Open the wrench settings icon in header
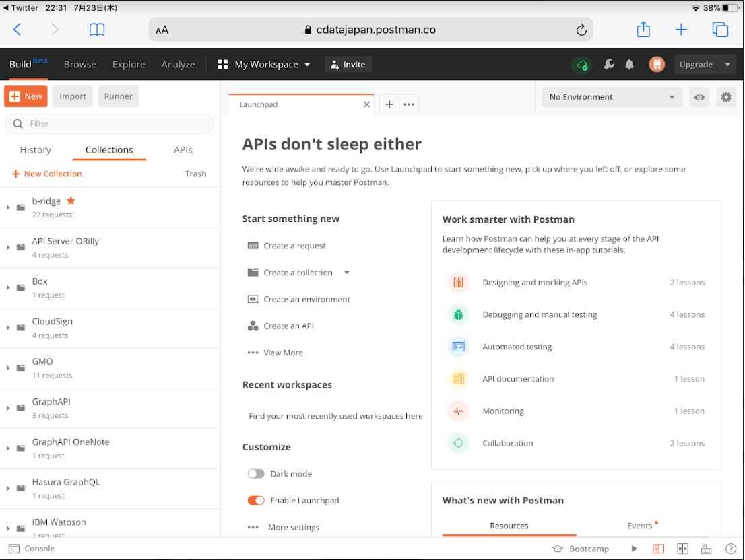Image resolution: width=745 pixels, height=560 pixels. pos(609,65)
